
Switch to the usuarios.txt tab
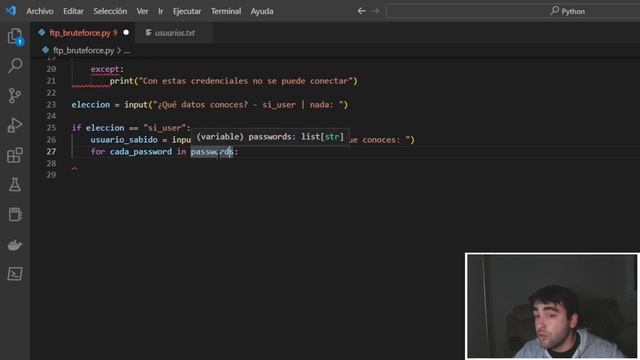point(174,33)
